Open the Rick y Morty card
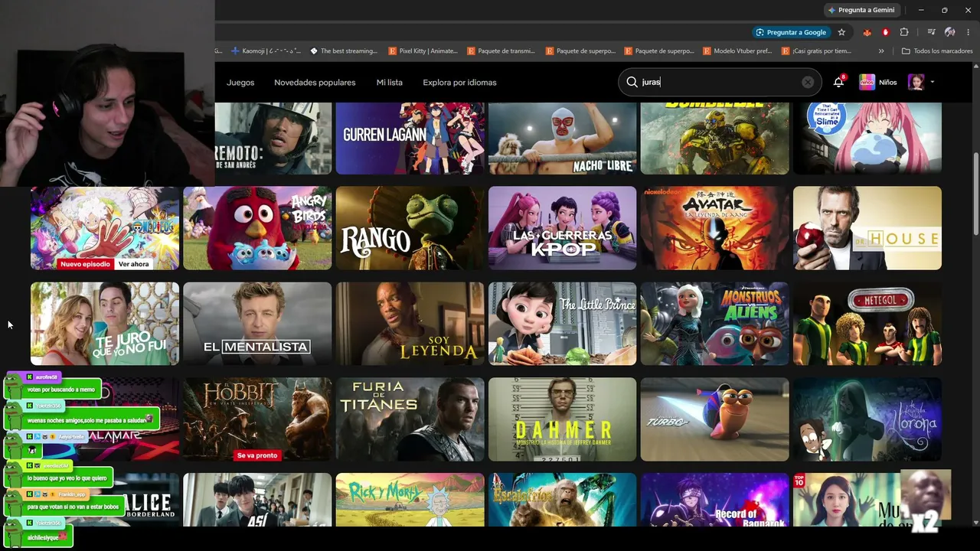 point(410,500)
